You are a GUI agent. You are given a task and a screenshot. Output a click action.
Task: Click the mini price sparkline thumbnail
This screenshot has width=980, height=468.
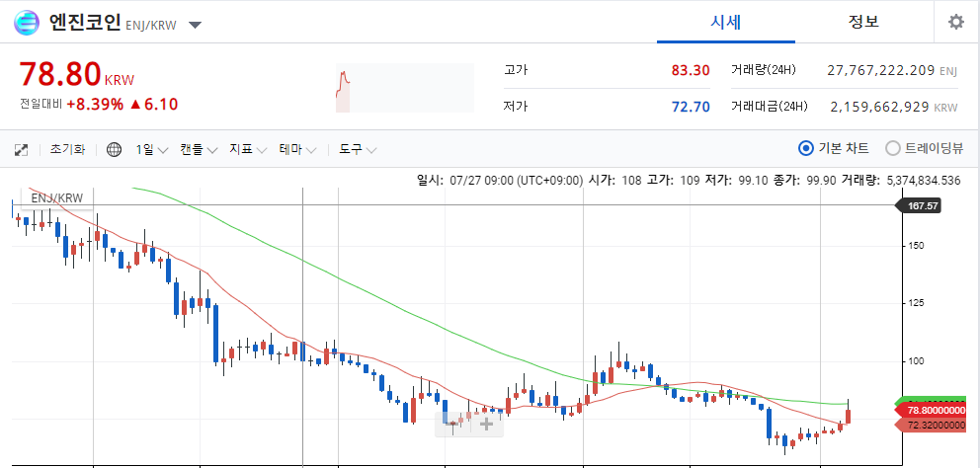pyautogui.click(x=404, y=88)
